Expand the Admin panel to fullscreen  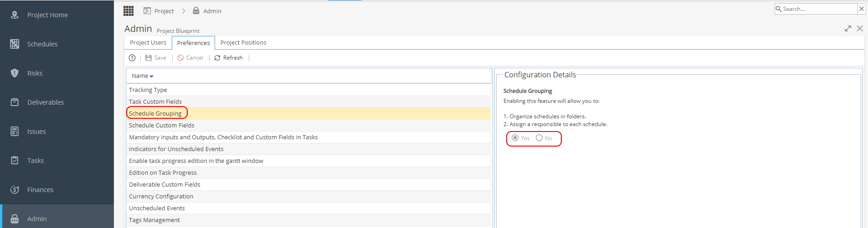point(847,29)
